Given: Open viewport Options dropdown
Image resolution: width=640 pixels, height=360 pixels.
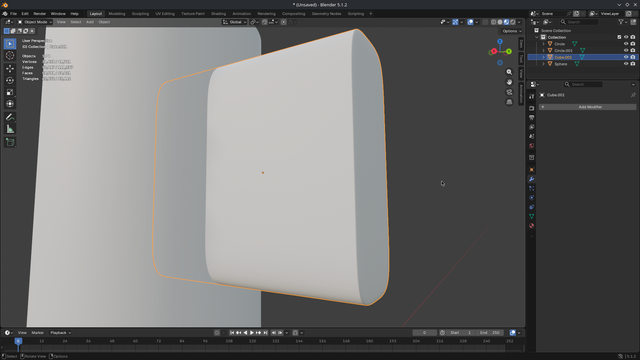Looking at the screenshot, I should point(511,31).
